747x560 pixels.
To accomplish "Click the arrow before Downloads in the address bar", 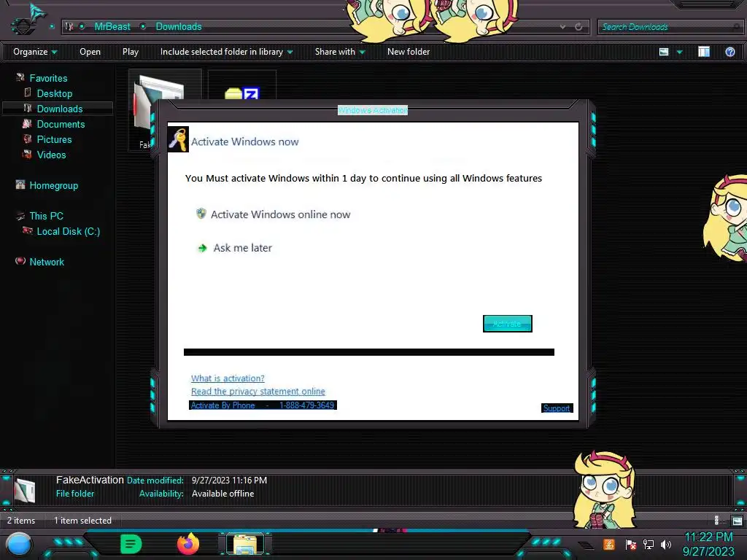I will [143, 27].
